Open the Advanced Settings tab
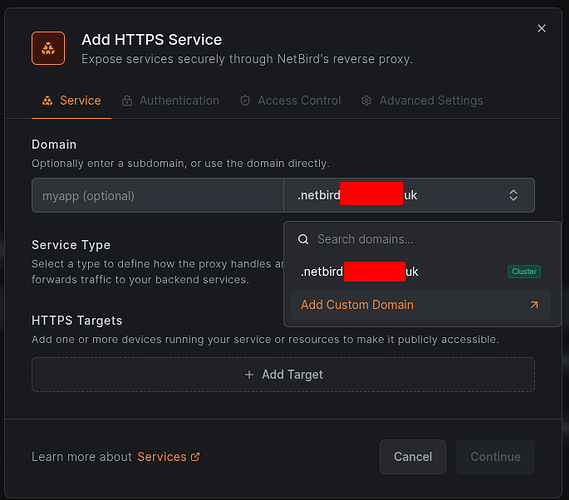 click(422, 101)
